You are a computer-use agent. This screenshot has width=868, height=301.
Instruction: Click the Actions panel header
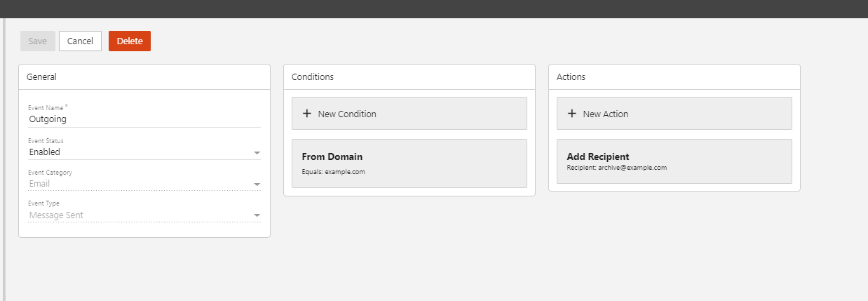click(x=571, y=77)
